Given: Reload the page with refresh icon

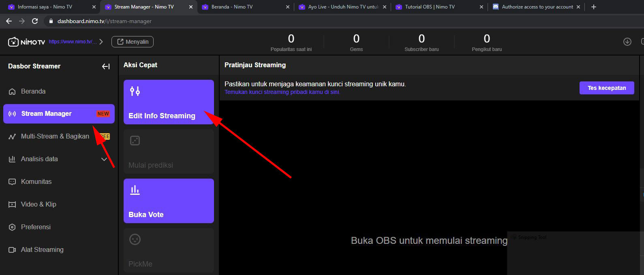Looking at the screenshot, I should coord(35,21).
